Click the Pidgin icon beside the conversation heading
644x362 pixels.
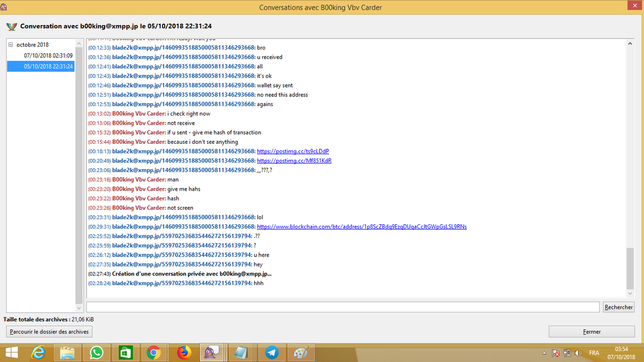12,27
